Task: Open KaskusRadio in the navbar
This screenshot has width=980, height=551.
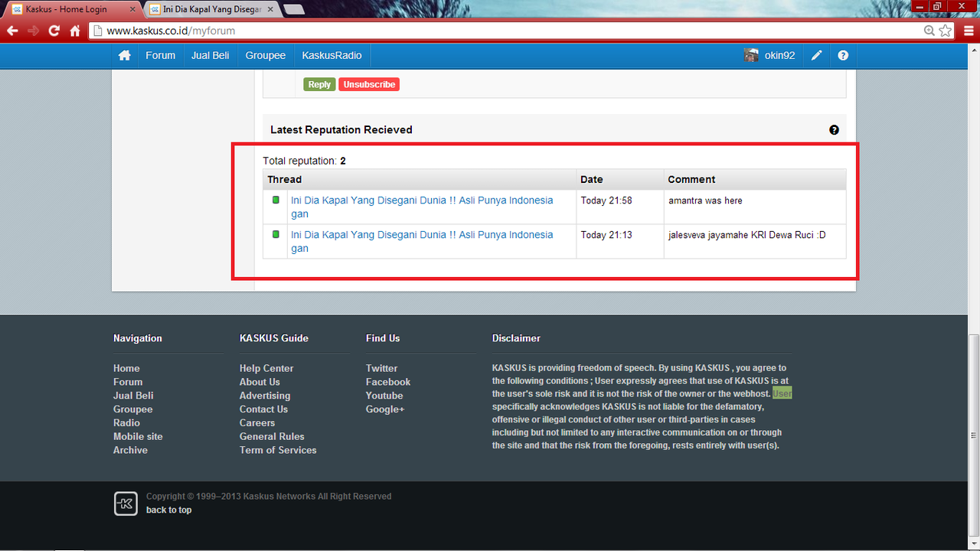Action: point(332,56)
